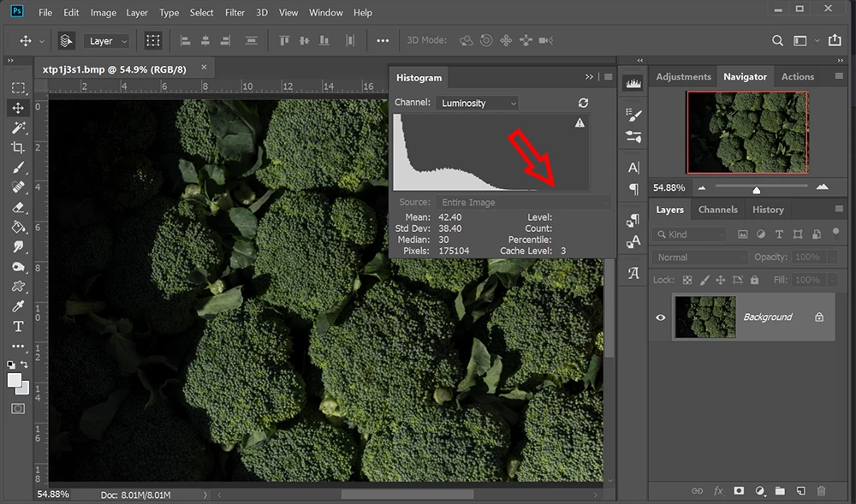
Task: Open the Layer auto-select dropdown
Action: tap(107, 41)
